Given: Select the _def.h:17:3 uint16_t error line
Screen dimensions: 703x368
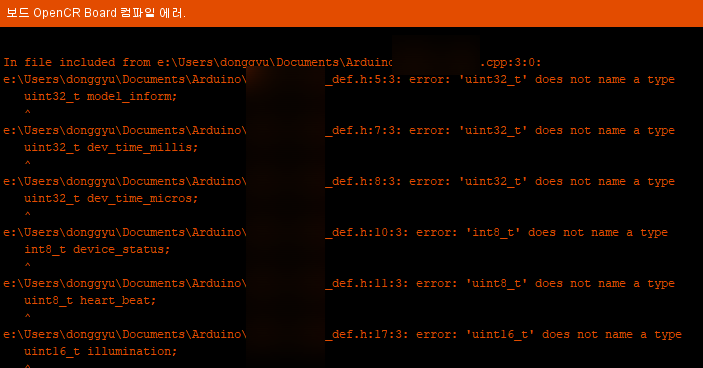Looking at the screenshot, I should pyautogui.click(x=343, y=335).
